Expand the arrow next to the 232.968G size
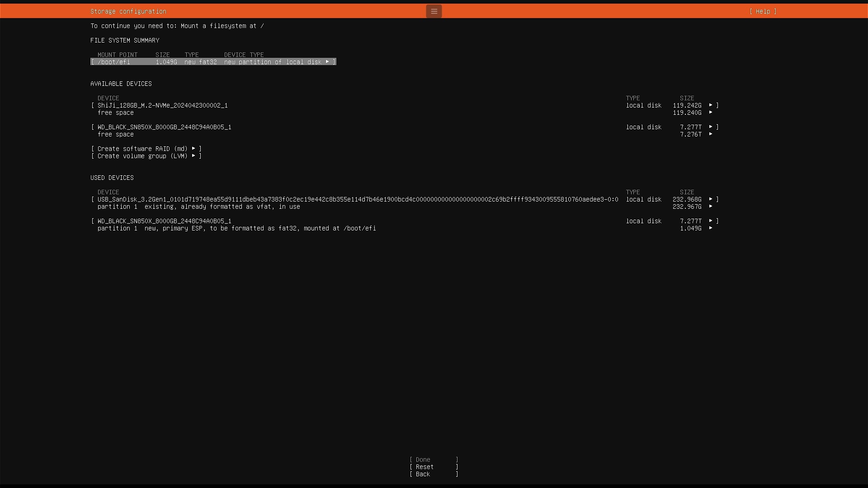Viewport: 868px width, 488px height. (x=711, y=199)
